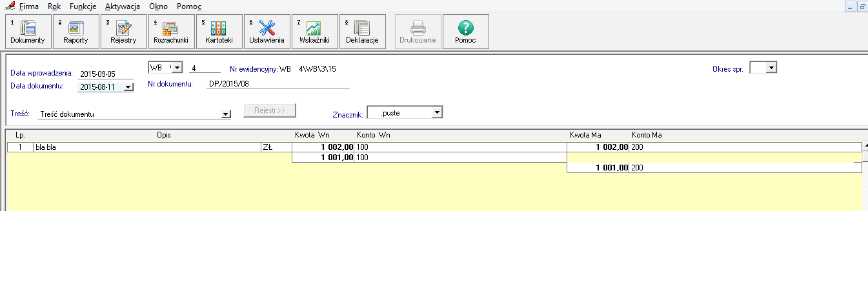Viewport: 868px width, 297px height.
Task: Click the table scrollbar up arrow
Action: [x=865, y=146]
